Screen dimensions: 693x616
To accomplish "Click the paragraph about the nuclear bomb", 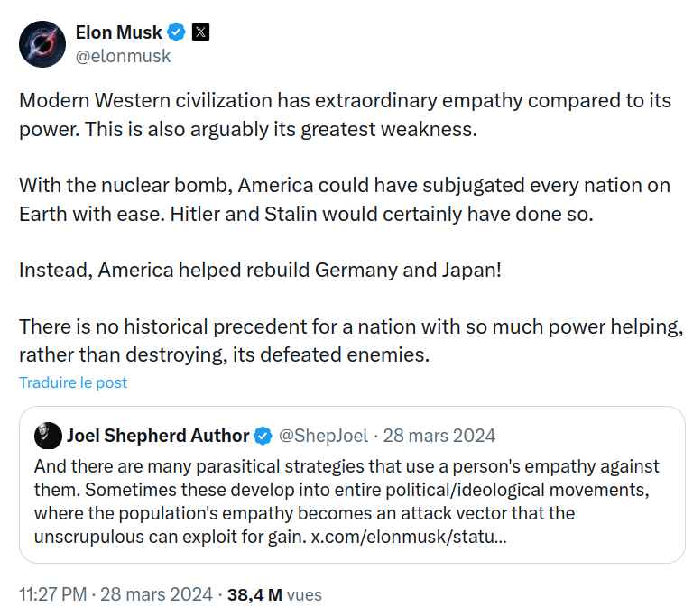I will [345, 199].
